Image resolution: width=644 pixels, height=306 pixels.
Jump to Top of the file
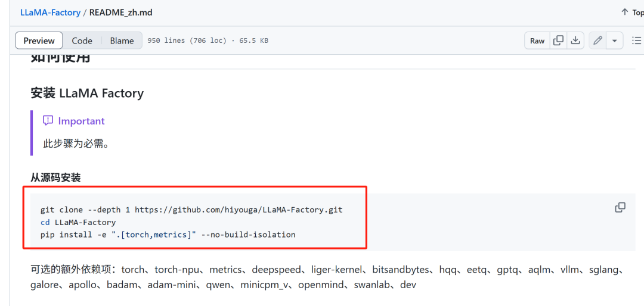click(631, 13)
